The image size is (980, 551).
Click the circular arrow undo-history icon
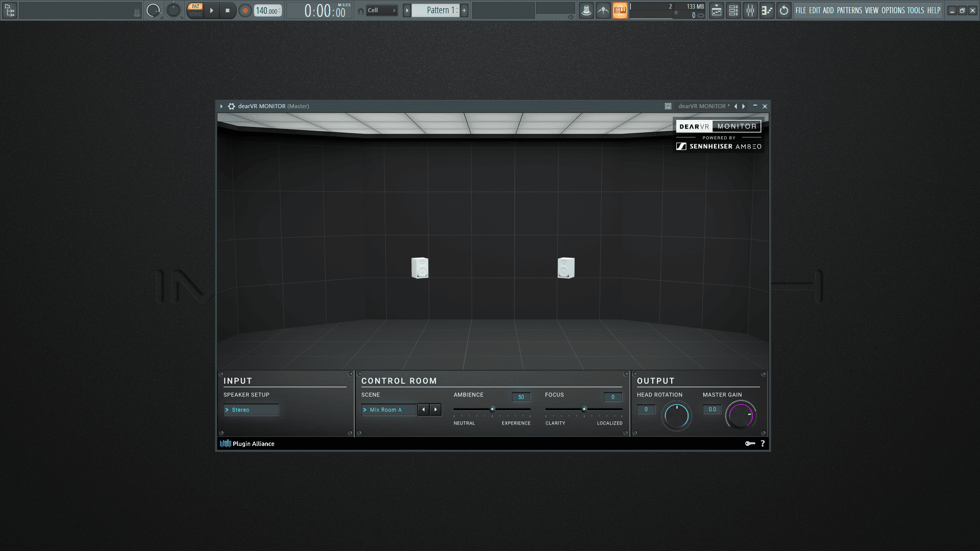784,10
